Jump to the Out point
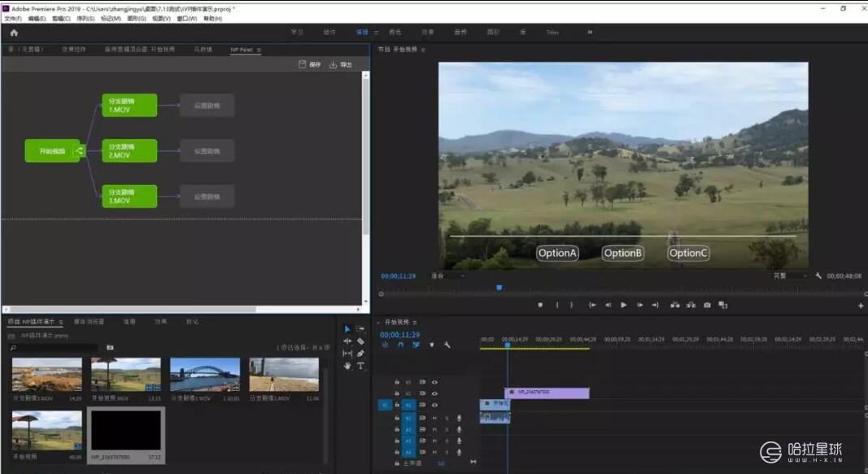The width and height of the screenshot is (868, 474). (656, 305)
